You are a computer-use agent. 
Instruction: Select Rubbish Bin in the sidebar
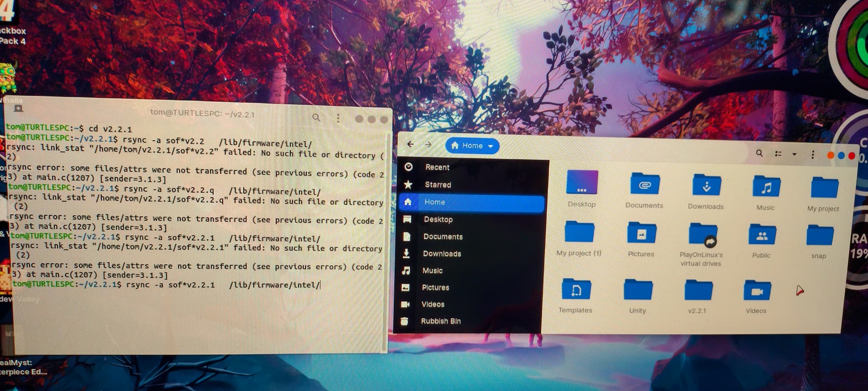[x=468, y=321]
